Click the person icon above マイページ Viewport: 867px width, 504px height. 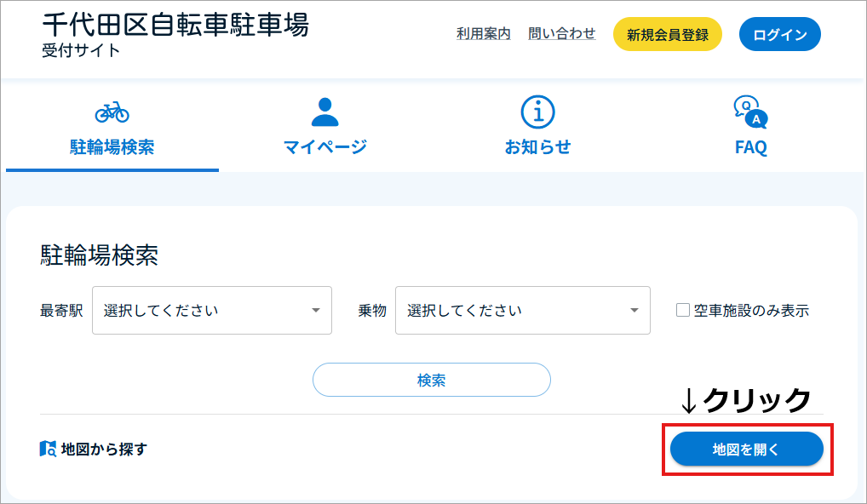pos(324,112)
